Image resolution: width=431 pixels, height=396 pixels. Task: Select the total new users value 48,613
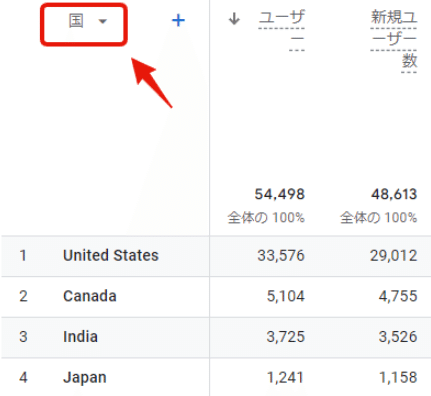[x=394, y=194]
